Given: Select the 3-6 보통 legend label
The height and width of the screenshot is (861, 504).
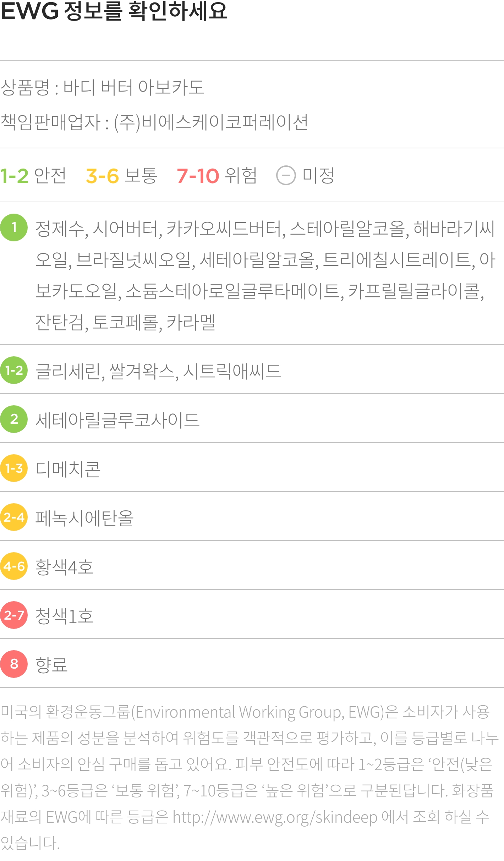Looking at the screenshot, I should [121, 175].
